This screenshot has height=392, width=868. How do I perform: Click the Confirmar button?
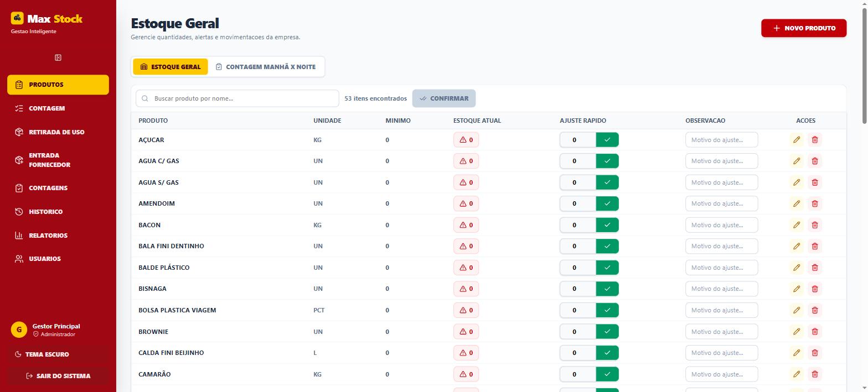444,98
